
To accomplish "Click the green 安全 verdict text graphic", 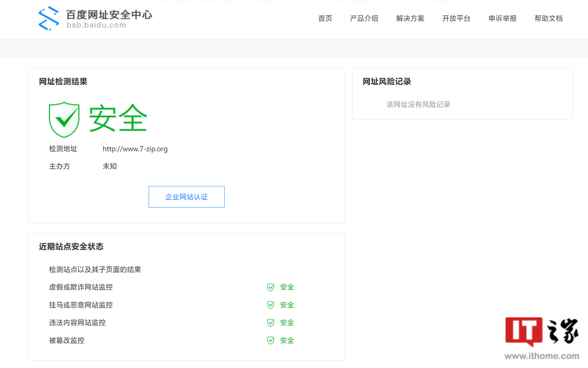I will (x=118, y=118).
